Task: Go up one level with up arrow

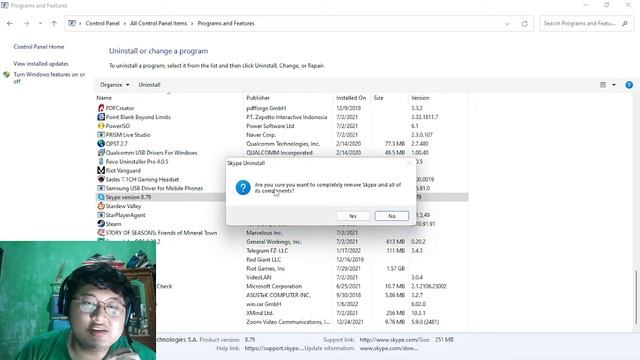Action: point(54,24)
